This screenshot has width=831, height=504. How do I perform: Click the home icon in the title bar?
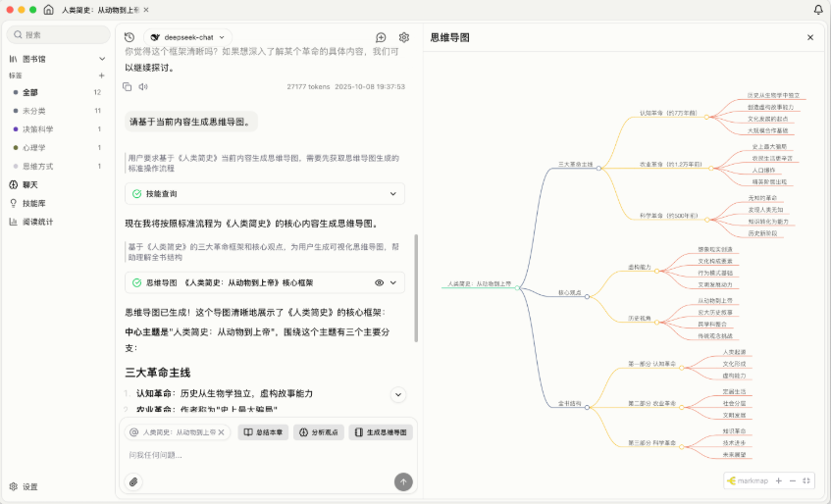coord(49,10)
